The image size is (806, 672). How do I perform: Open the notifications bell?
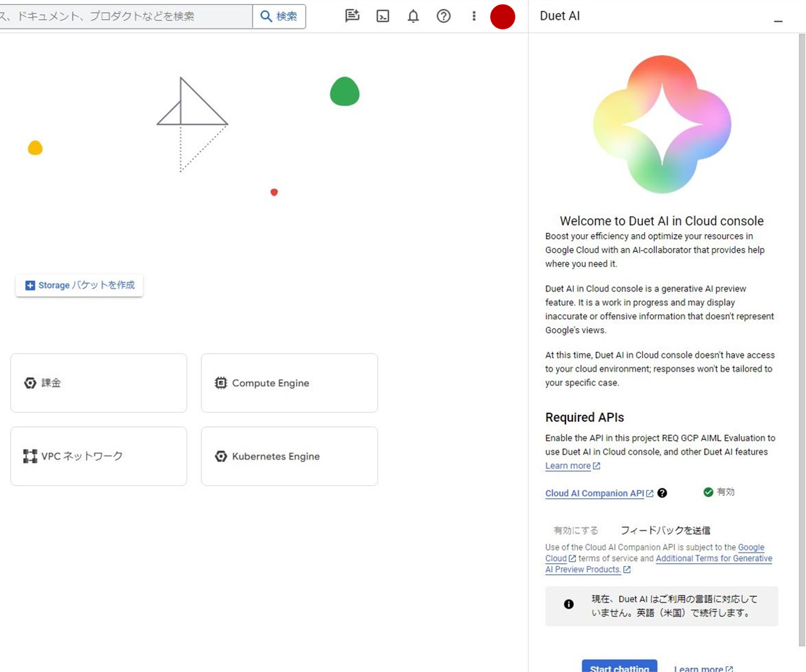(x=413, y=16)
